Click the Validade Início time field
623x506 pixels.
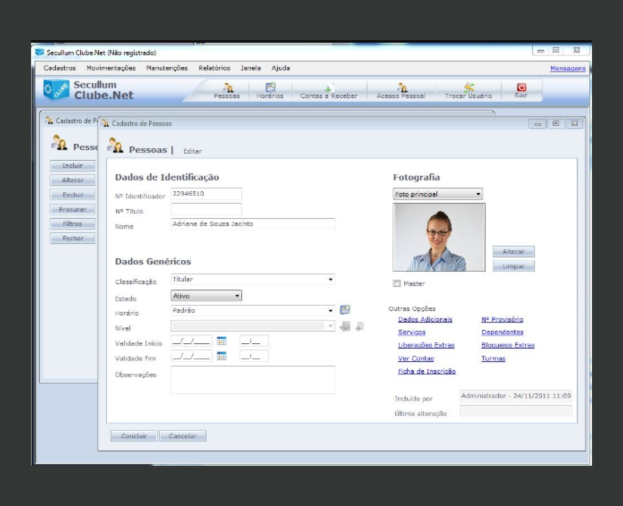[254, 341]
